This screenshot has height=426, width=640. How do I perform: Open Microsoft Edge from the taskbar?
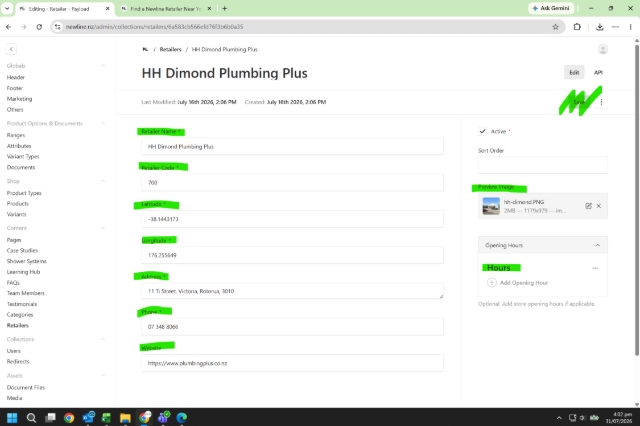pos(182,417)
